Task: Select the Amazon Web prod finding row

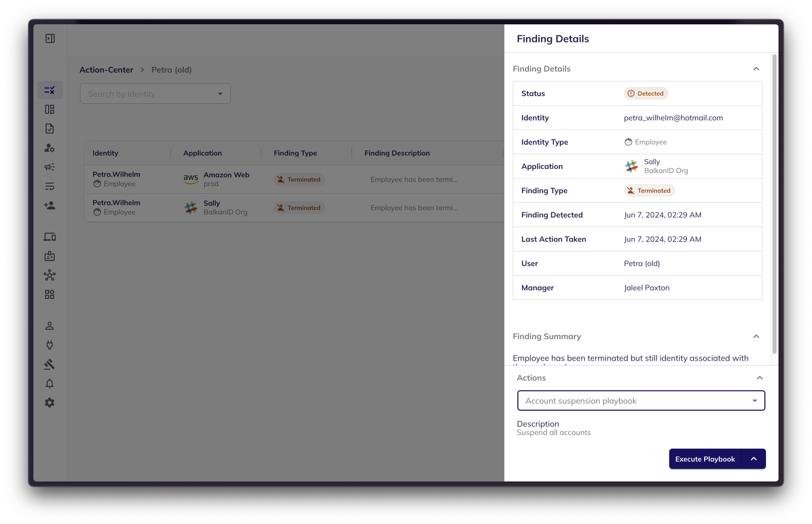Action: 294,180
